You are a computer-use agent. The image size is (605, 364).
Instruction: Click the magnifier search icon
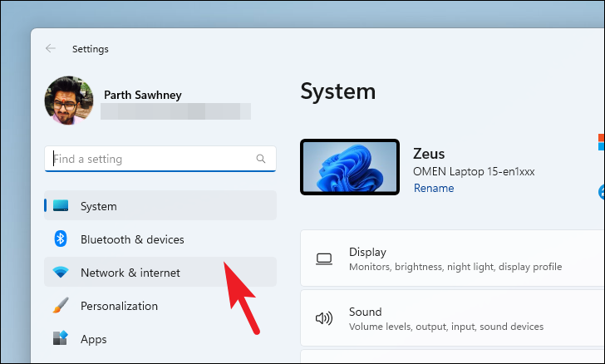coord(261,159)
